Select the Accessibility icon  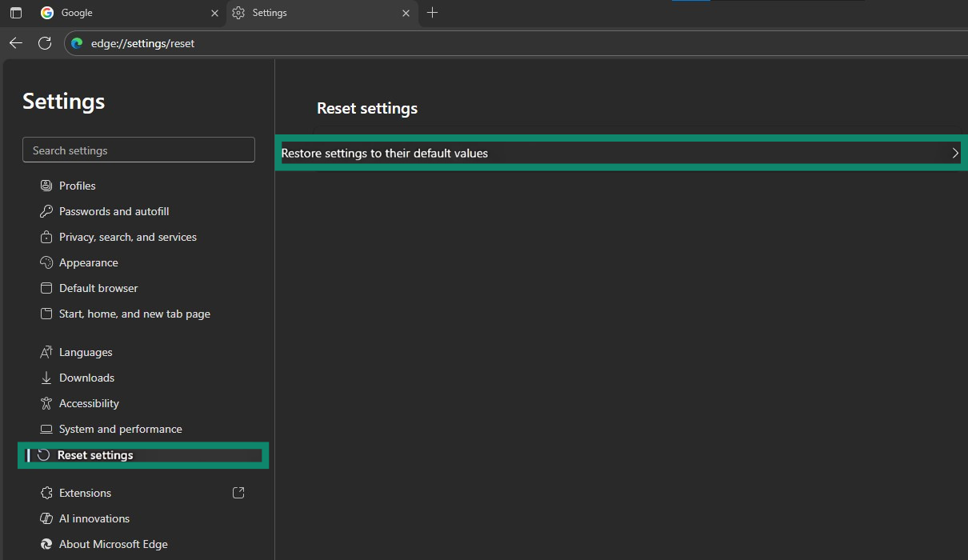46,402
